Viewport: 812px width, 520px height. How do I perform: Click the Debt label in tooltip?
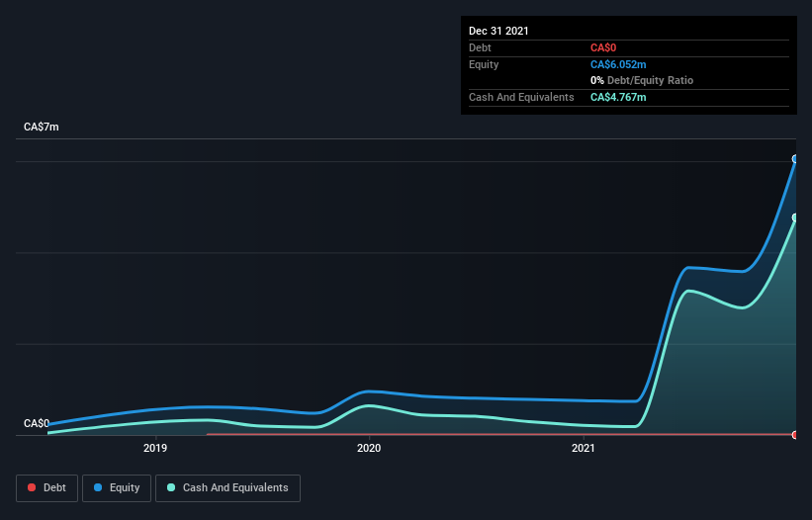point(480,47)
